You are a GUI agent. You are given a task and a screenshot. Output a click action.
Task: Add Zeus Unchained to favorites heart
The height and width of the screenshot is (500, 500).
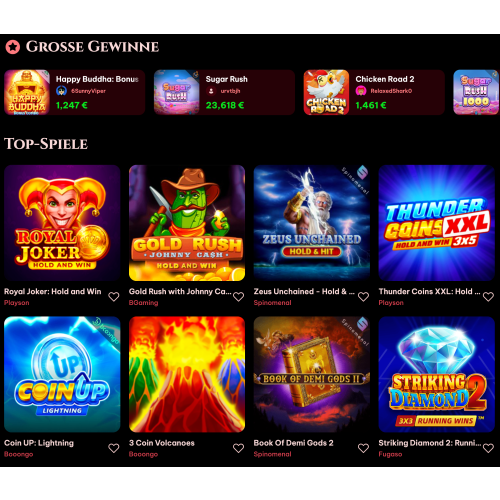(x=363, y=296)
